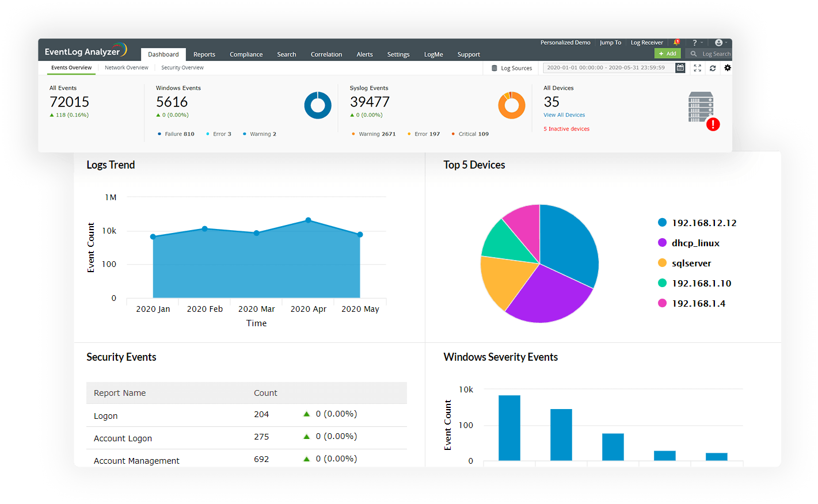
Task: Select the Dashboard tab
Action: coord(163,54)
